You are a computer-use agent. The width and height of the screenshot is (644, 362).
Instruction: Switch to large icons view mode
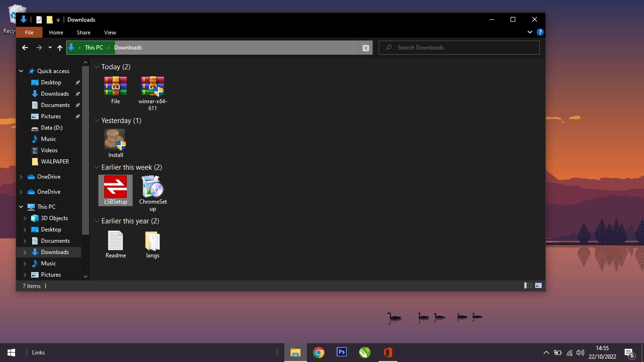[538, 286]
